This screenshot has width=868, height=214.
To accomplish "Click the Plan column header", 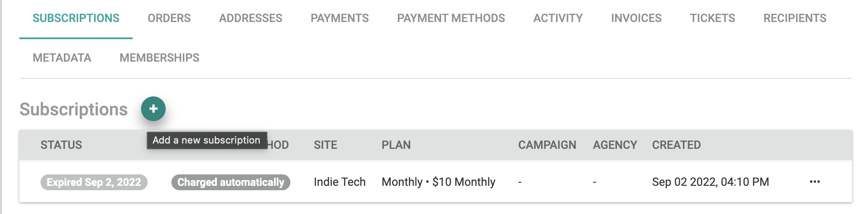I will pos(396,145).
